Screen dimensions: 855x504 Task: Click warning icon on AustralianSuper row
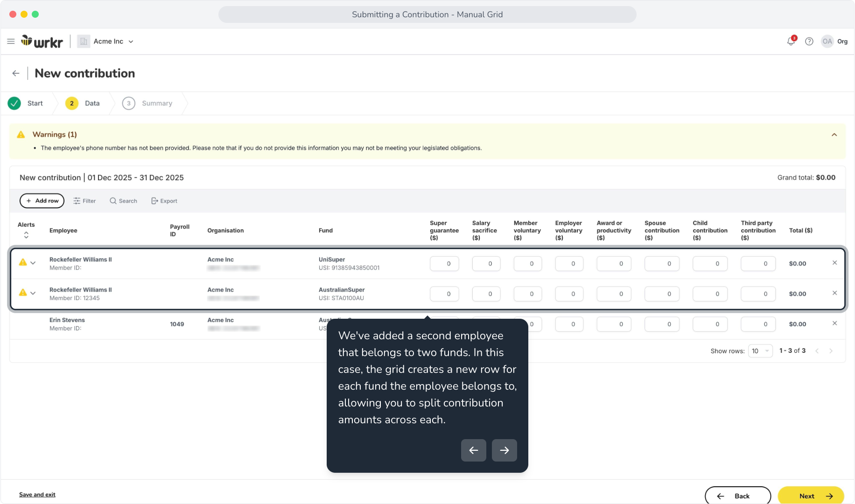point(22,293)
